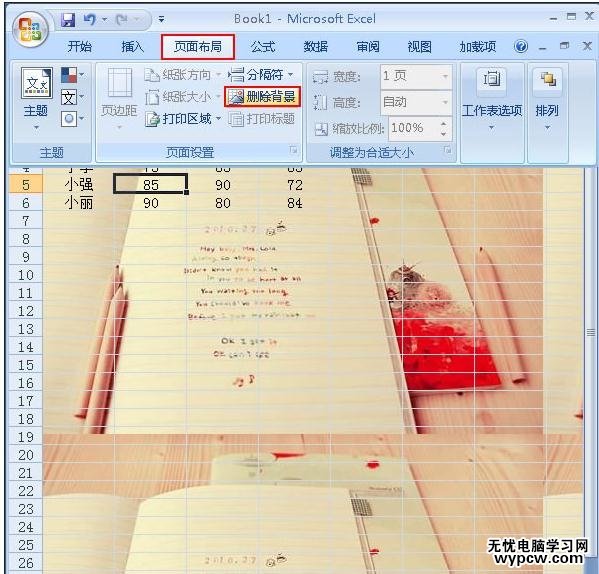The height and width of the screenshot is (574, 599).
Task: Click 打印标题 print titles button
Action: 262,119
